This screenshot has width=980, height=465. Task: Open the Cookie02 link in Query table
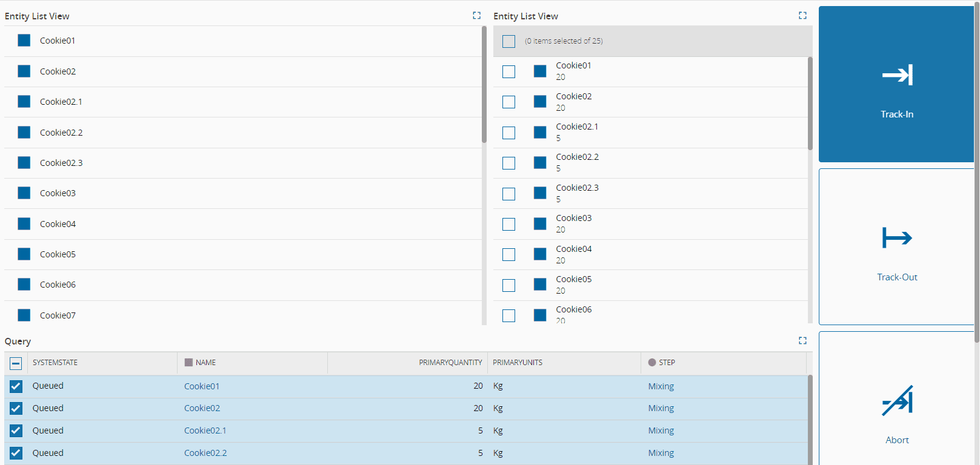(202, 408)
